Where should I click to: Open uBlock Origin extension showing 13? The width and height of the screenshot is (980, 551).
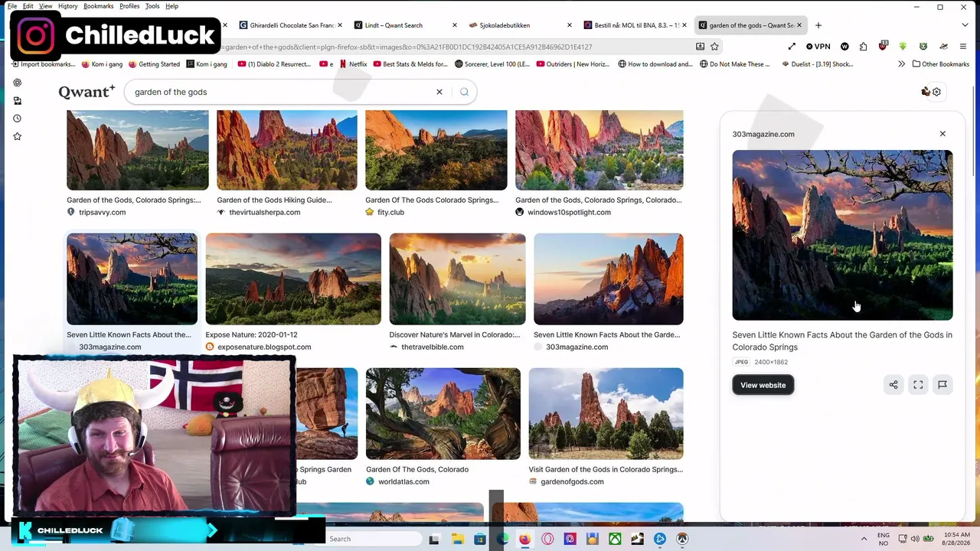[883, 47]
